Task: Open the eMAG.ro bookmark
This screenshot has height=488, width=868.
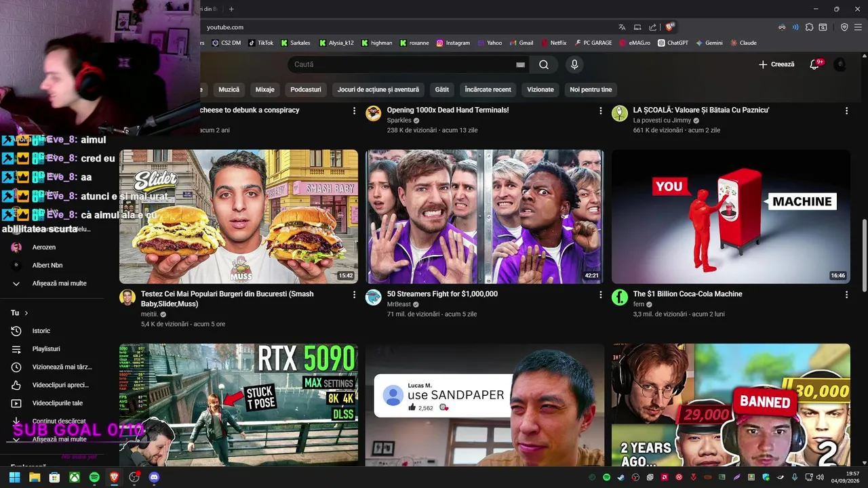Action: pyautogui.click(x=635, y=43)
